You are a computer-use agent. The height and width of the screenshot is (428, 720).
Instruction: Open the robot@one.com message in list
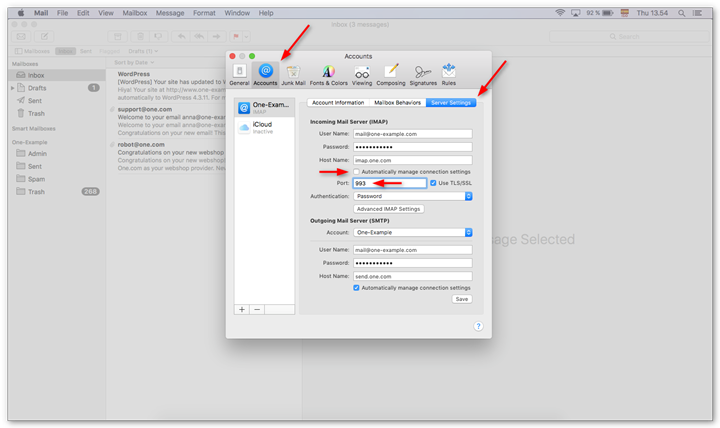(166, 157)
